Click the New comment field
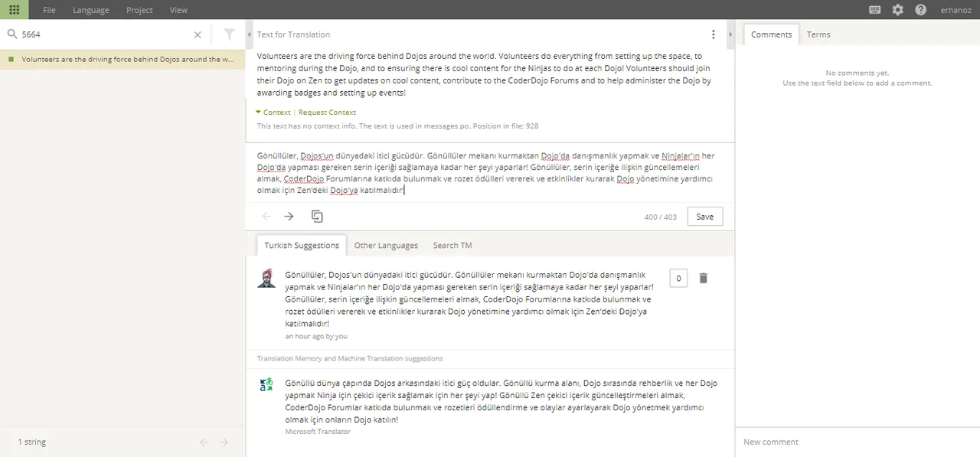980x457 pixels. 857,442
